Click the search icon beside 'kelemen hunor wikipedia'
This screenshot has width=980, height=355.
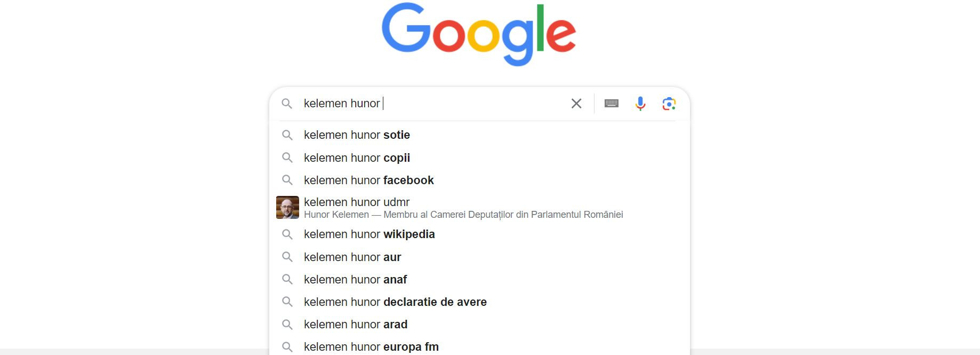(x=288, y=234)
